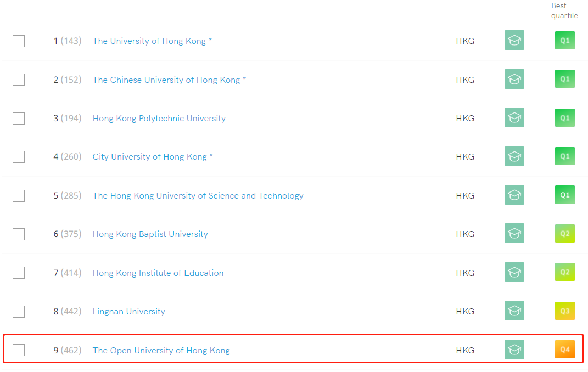Select checkbox next to Hong Kong Polytechnic University
Image resolution: width=588 pixels, height=372 pixels.
tap(19, 119)
